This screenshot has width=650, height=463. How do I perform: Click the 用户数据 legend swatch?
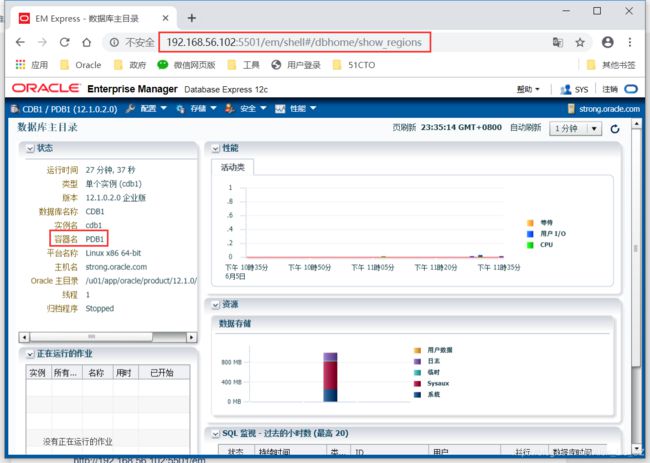coord(417,350)
